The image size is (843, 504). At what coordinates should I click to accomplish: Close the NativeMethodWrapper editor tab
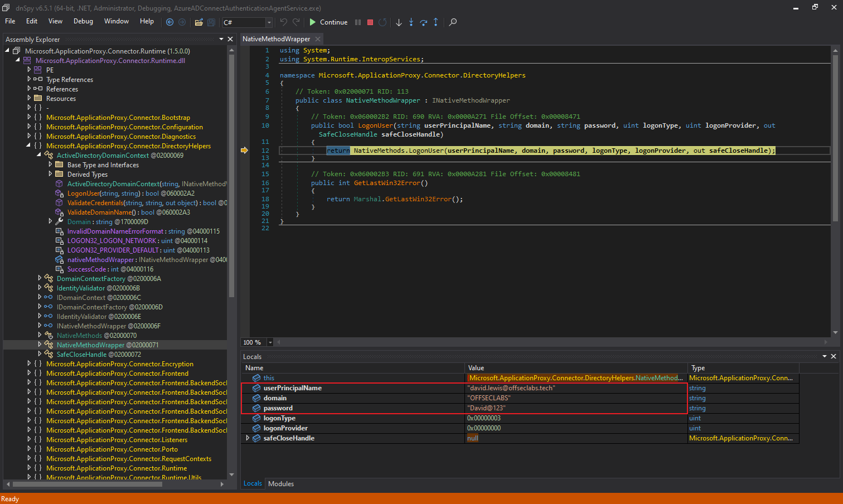pos(318,39)
